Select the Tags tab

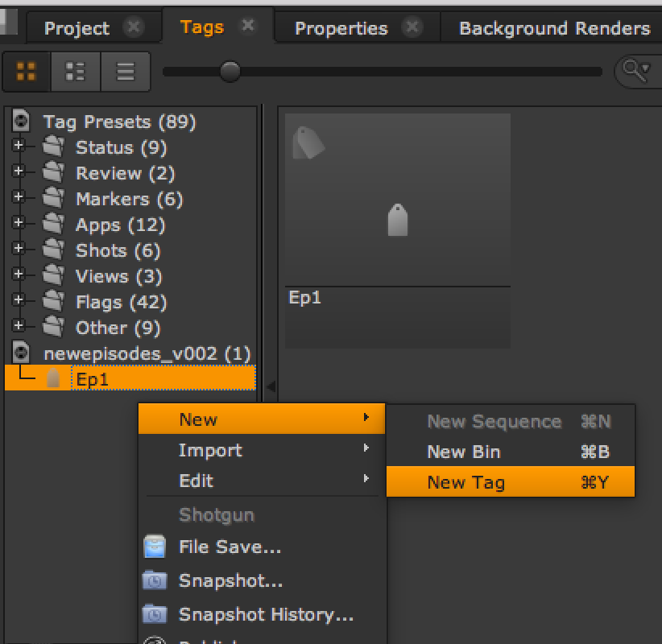202,27
